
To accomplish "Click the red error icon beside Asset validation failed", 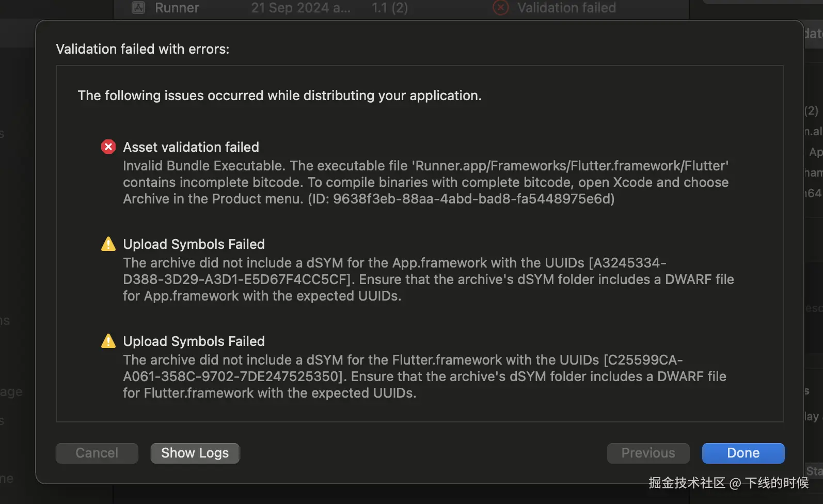I will coord(108,147).
